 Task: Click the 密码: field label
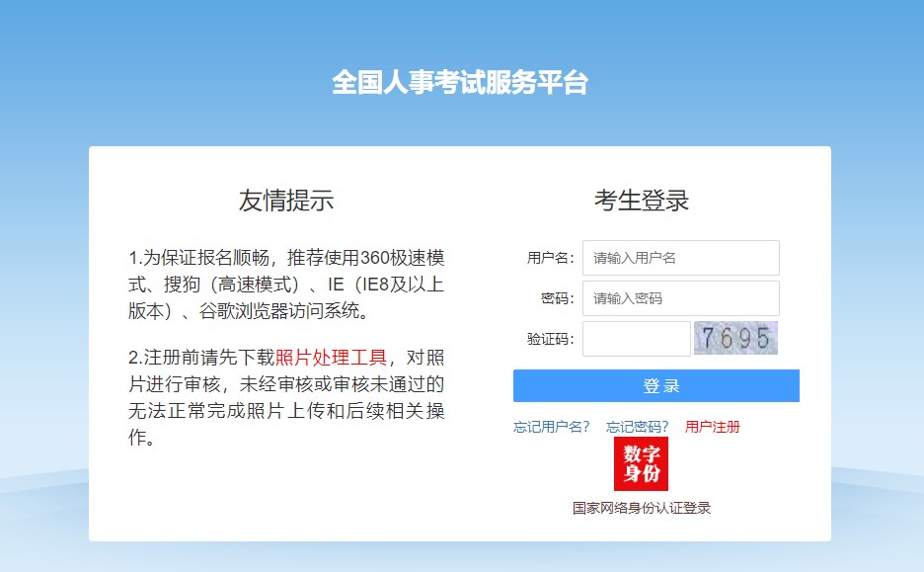click(x=557, y=298)
